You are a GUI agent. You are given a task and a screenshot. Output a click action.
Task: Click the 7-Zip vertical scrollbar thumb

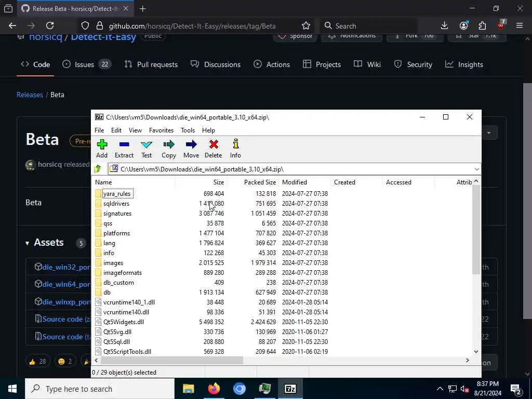click(x=476, y=229)
